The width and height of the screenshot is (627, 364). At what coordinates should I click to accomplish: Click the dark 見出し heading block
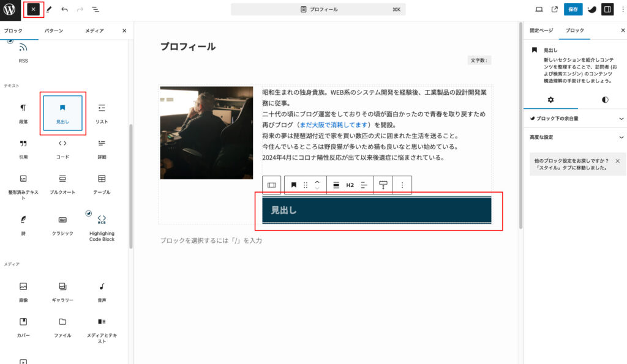pos(377,210)
